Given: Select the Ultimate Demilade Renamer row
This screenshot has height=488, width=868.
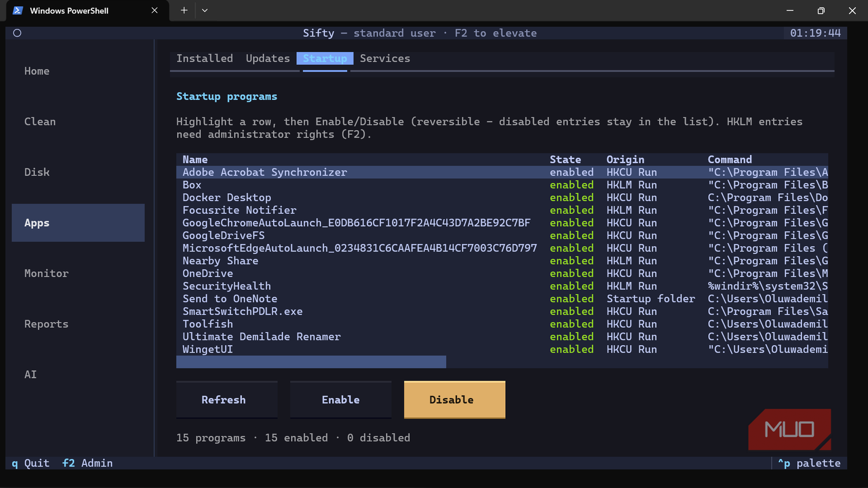Looking at the screenshot, I should tap(502, 337).
